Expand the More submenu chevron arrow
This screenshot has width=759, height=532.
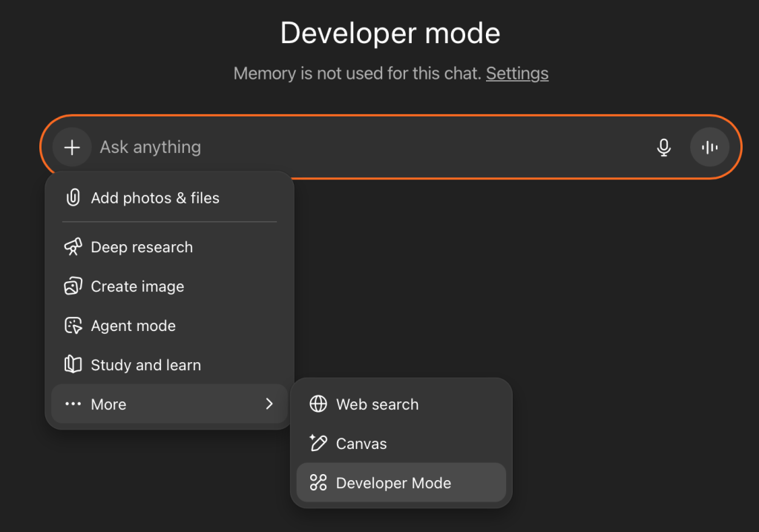269,404
